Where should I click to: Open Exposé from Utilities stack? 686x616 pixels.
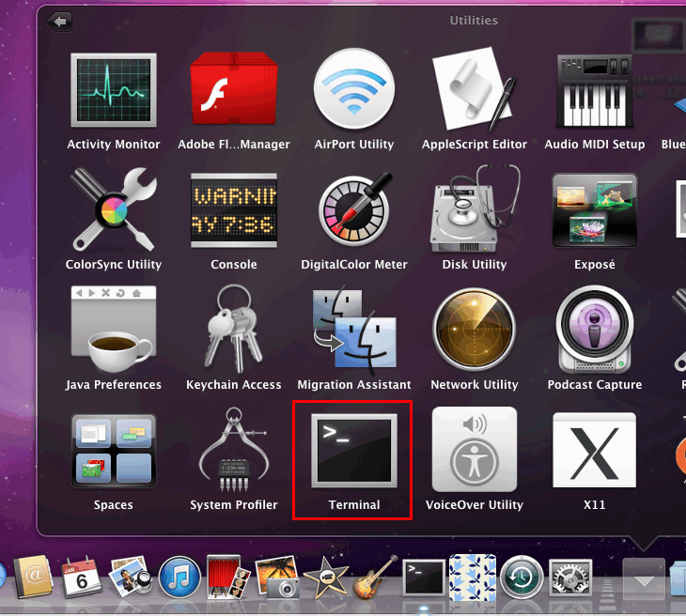coord(595,210)
